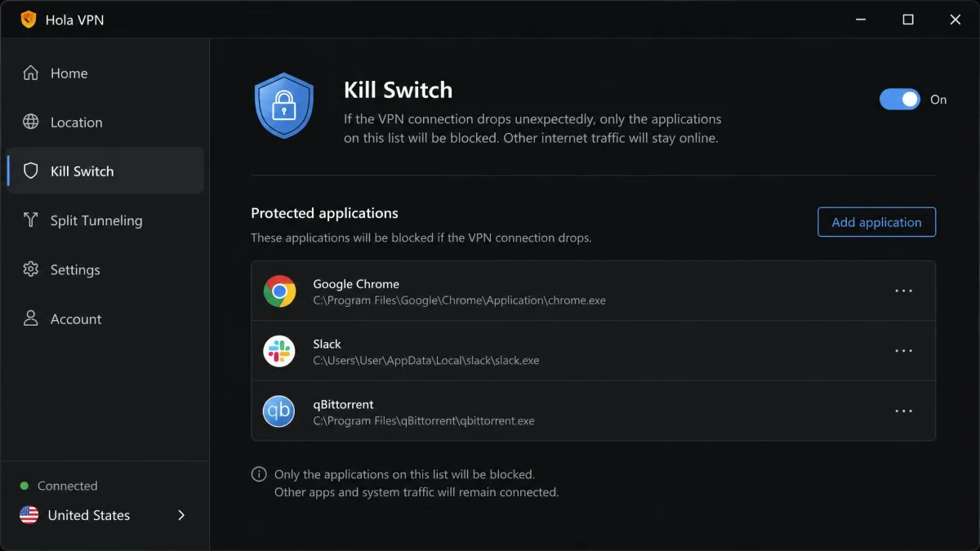Click the Google Chrome name in the list
This screenshot has height=551, width=980.
[356, 284]
